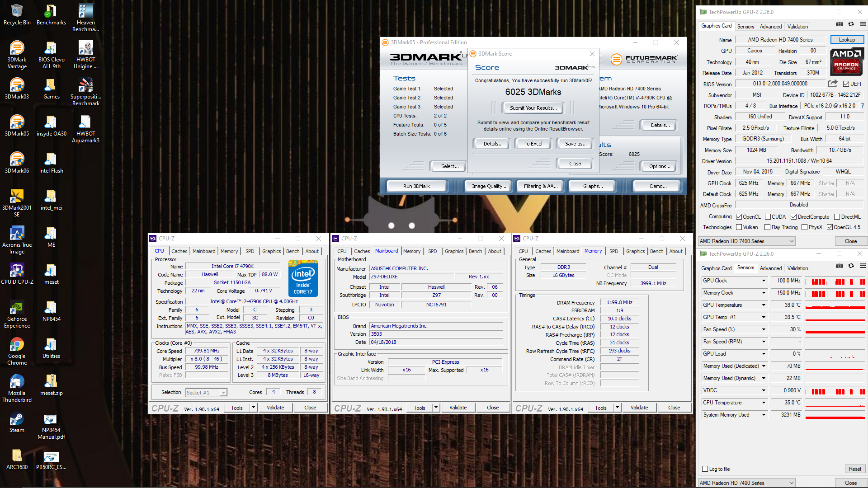Click BIOS Version field in GPU-Z

tap(780, 84)
